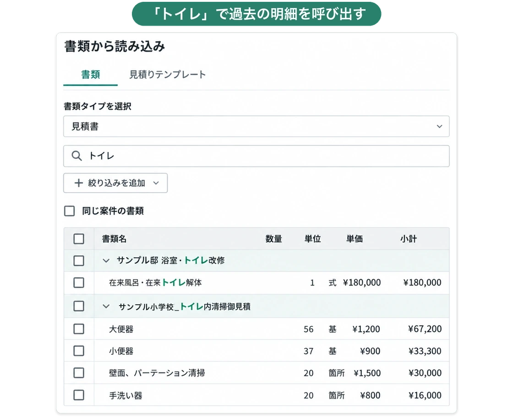Click the 単位 column header
Screen dimensions: 513x420
pos(312,239)
